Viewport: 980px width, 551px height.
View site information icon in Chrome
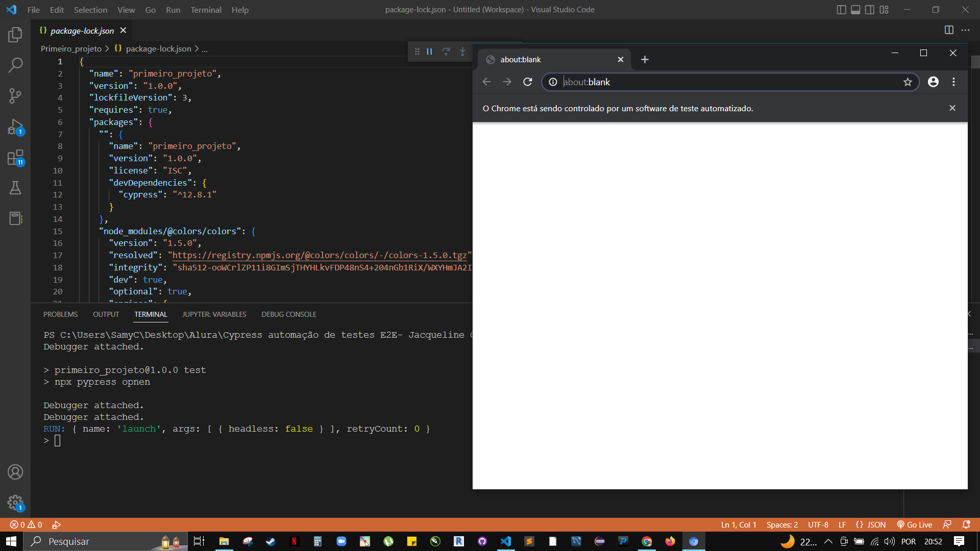[x=553, y=82]
